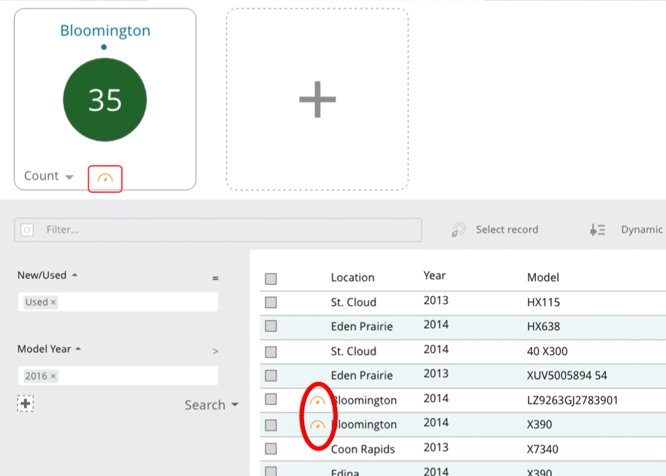
Task: Click gauge icon beside LZ9263GJ2783901 row
Action: click(x=318, y=401)
